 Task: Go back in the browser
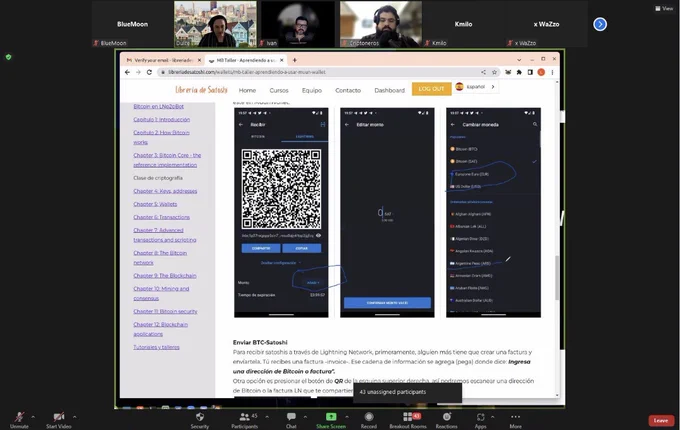(x=127, y=72)
